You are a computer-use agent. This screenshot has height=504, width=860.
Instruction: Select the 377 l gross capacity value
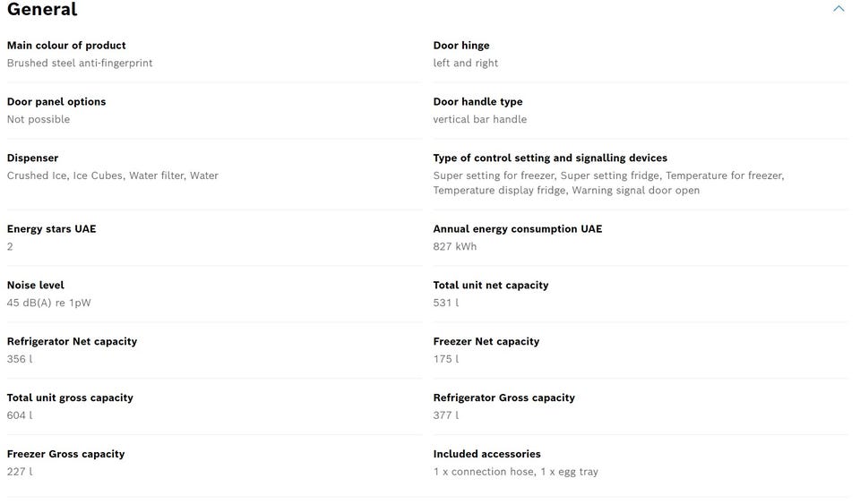pos(446,416)
